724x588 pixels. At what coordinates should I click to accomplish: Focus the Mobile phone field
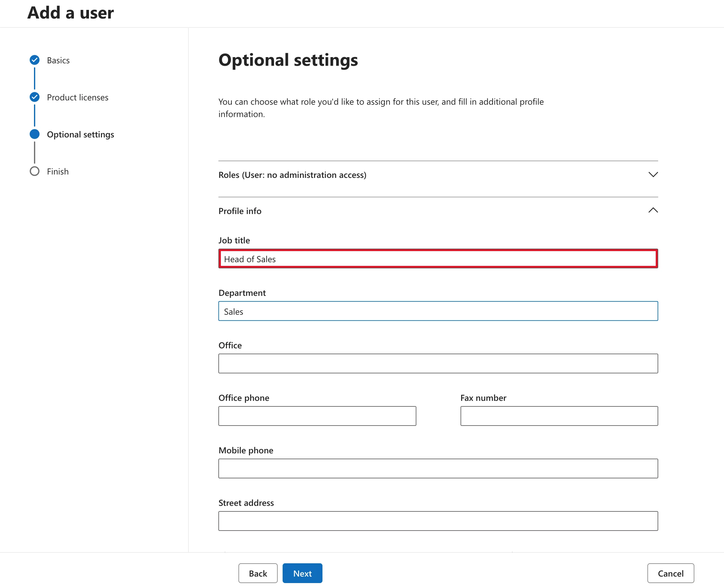tap(438, 469)
